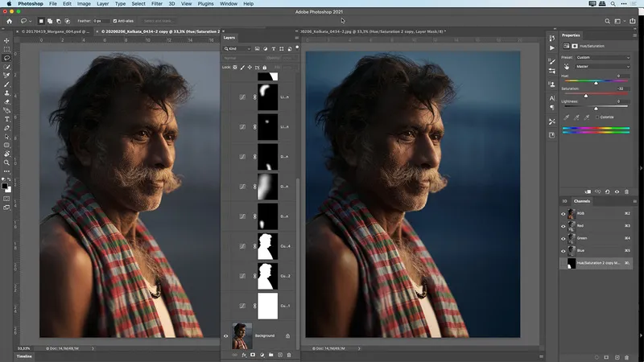Screen dimensions: 644x362
Task: Add a layer mask from Layers footer
Action: pos(253,355)
